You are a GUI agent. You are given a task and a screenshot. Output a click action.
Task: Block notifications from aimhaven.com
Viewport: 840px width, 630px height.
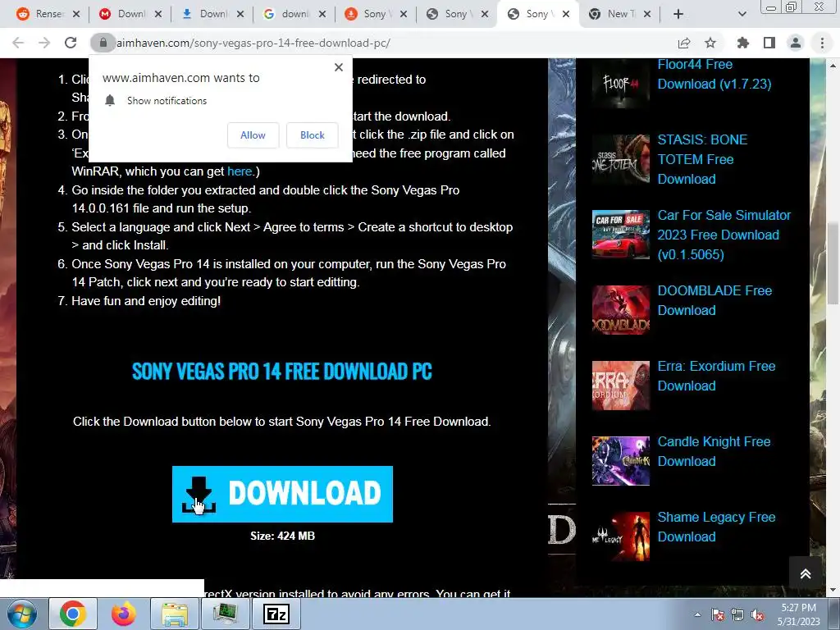tap(313, 135)
